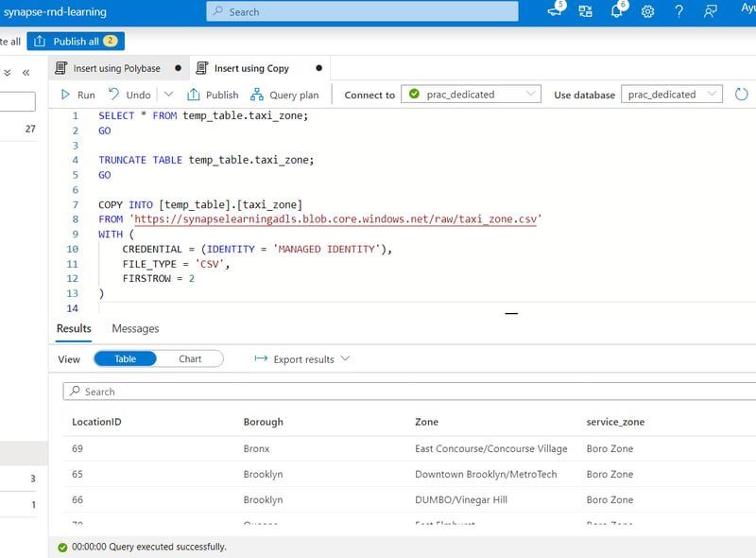Select East Concourse/Concourse Village cell
The height and width of the screenshot is (558, 756).
pyautogui.click(x=490, y=448)
